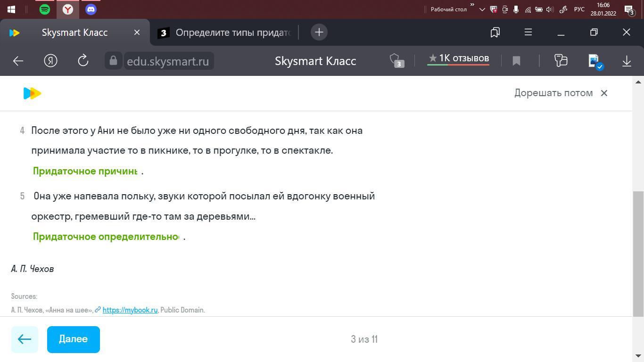This screenshot has width=644, height=362.
Task: Show hidden system tray icons
Action: click(482, 9)
